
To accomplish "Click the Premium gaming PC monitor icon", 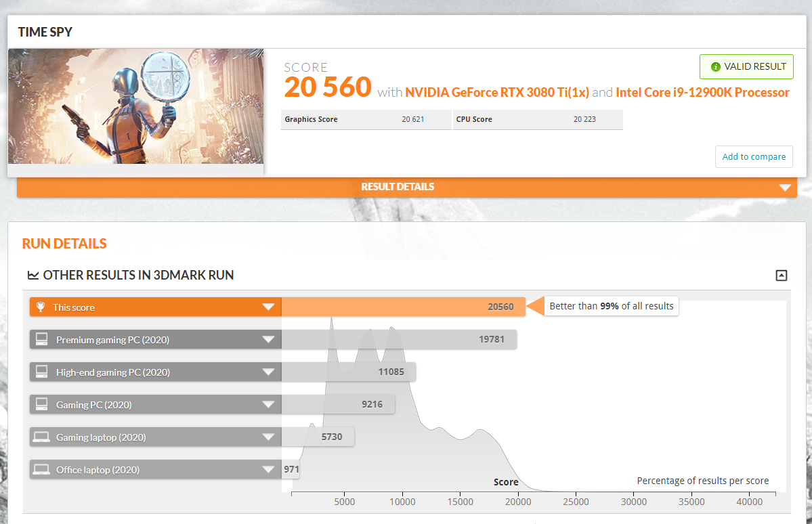I will (42, 340).
